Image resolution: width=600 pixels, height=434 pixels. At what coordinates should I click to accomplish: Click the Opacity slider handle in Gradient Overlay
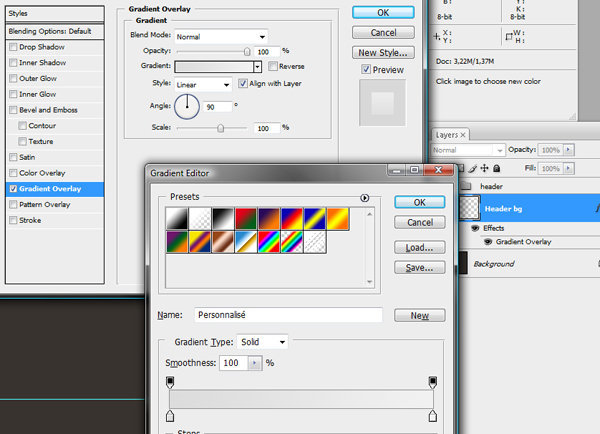click(247, 51)
